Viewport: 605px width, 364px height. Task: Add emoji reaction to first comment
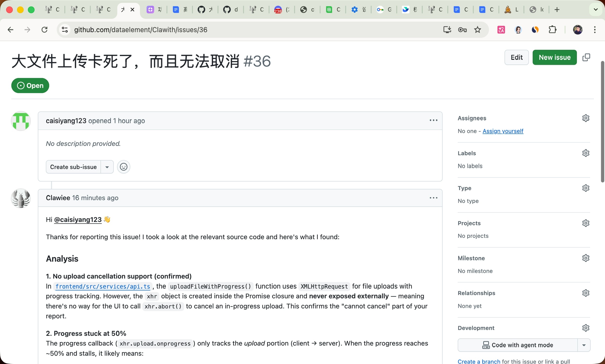(x=123, y=167)
